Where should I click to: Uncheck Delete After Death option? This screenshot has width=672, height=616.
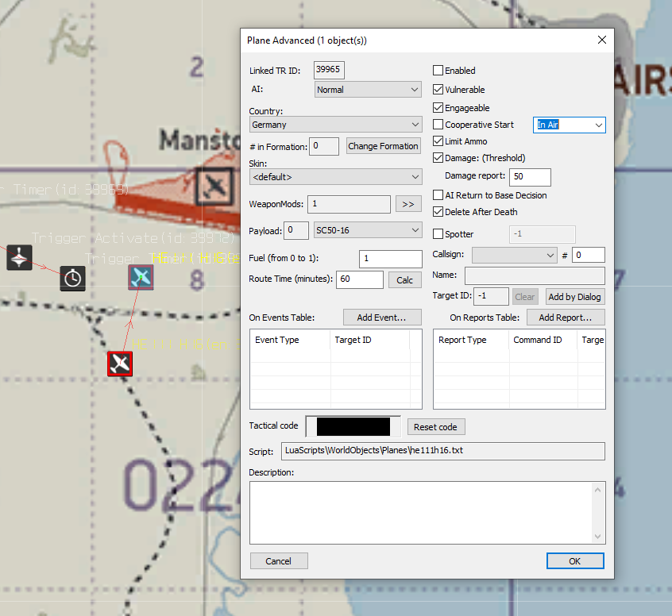[438, 212]
